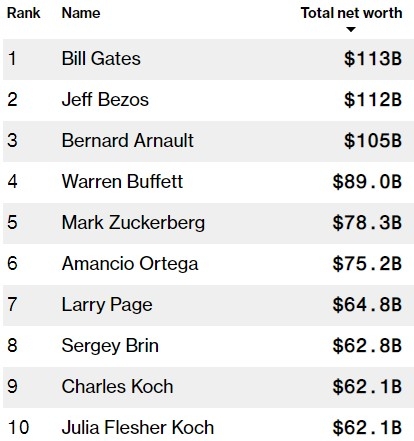This screenshot has height=441, width=414.
Task: Open Larry Page's entry
Action: (107, 305)
